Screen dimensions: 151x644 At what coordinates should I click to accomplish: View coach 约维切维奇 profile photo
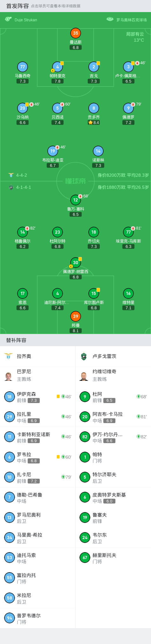point(84,376)
